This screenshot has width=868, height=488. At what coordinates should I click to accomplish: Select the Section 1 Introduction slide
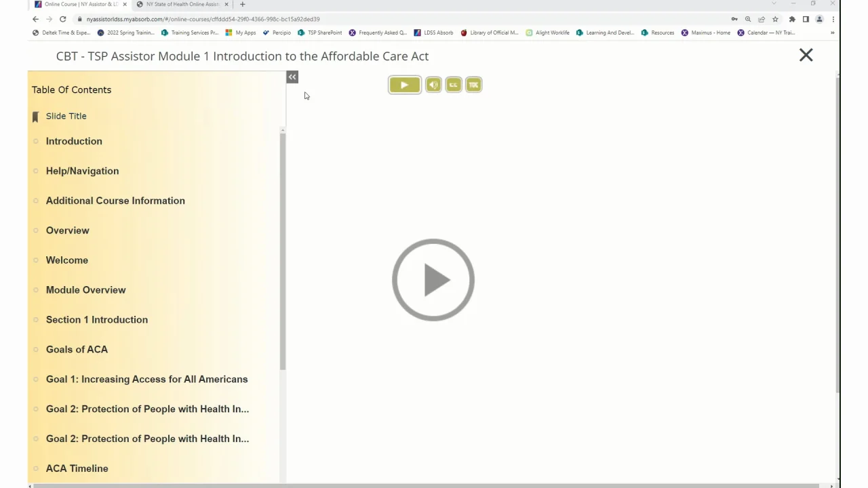tap(96, 320)
